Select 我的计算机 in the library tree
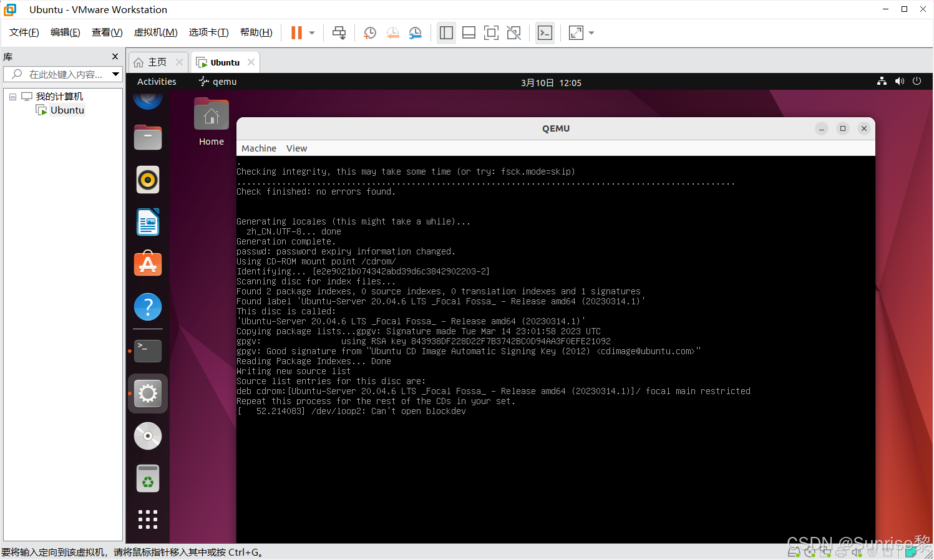The height and width of the screenshot is (560, 934). click(x=59, y=97)
